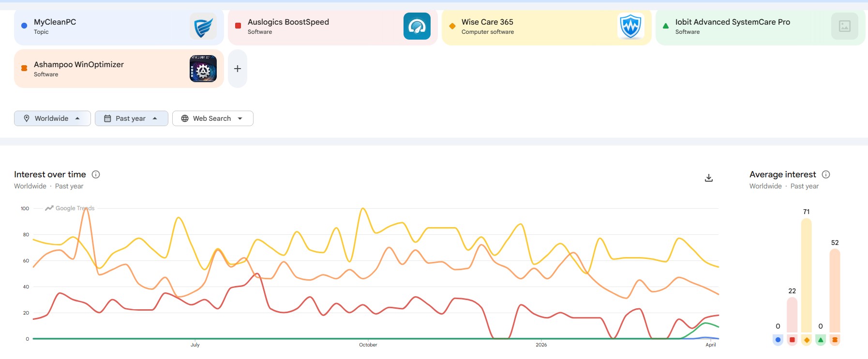Select the Auslogics BoostSpeed term card

pos(333,26)
